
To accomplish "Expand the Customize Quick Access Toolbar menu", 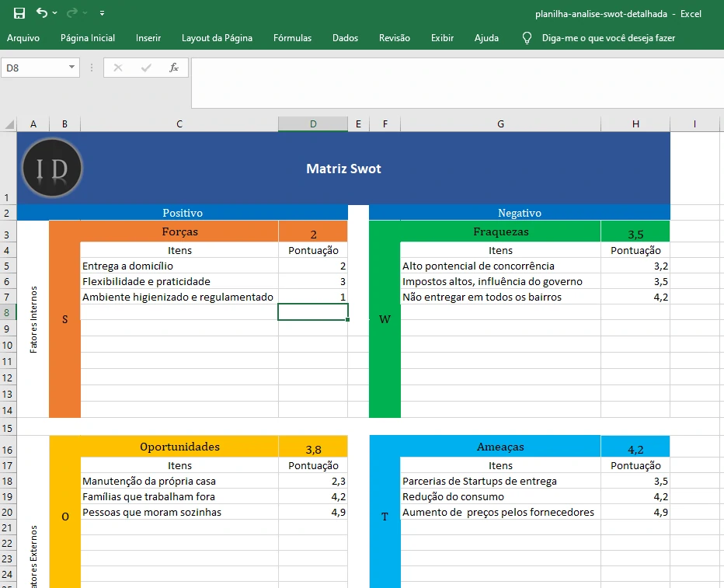I will pos(102,14).
